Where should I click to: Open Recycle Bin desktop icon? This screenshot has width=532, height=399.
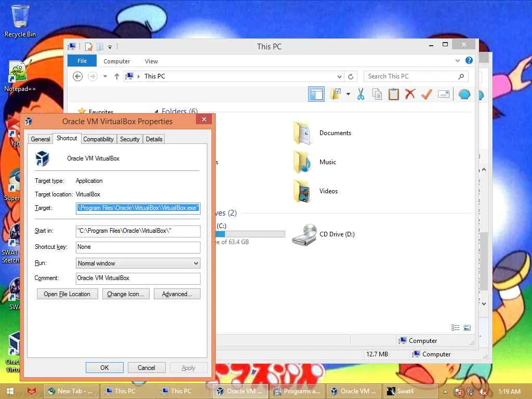(x=20, y=20)
